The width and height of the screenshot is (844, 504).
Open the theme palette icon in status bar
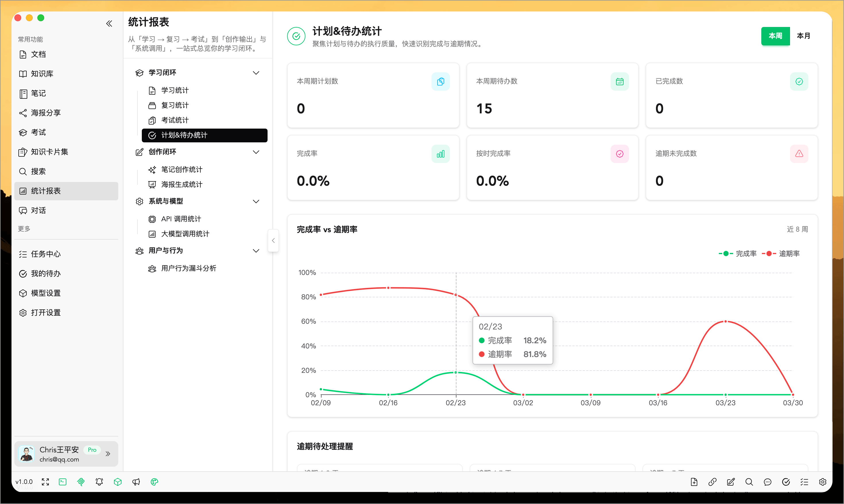coord(154,482)
